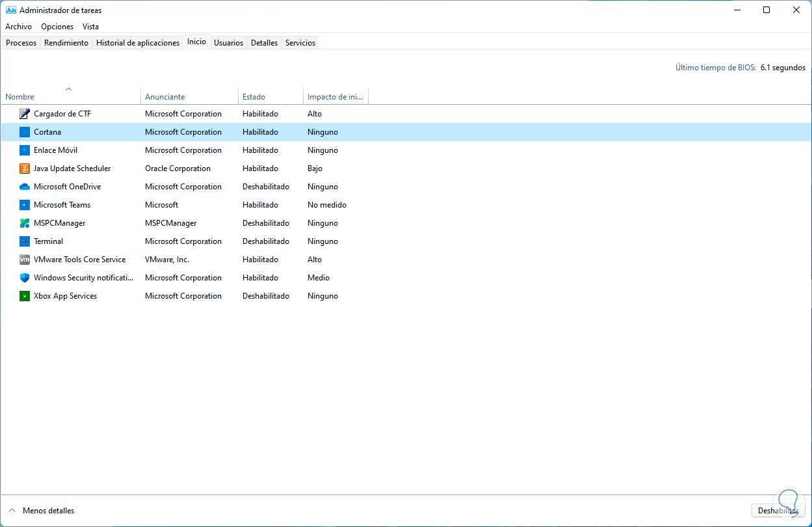Select the Cortana entry name
Viewport: 812px width, 527px height.
coord(47,132)
